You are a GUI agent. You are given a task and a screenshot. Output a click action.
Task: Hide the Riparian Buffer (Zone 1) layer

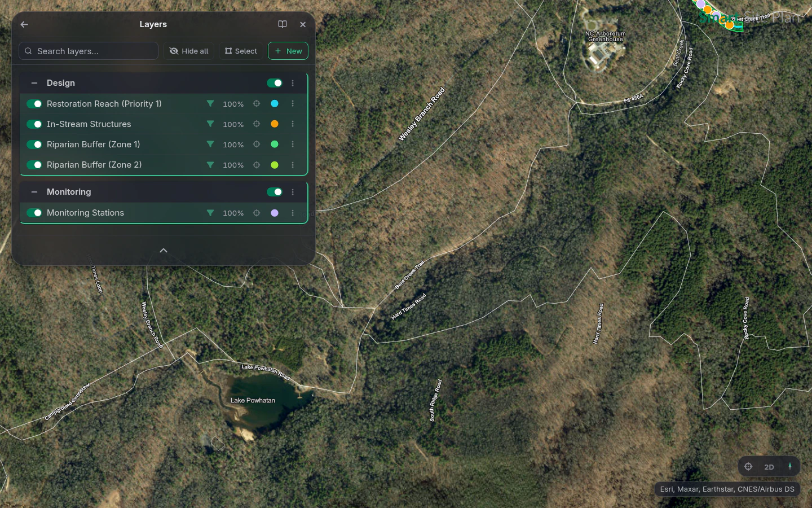pos(34,144)
